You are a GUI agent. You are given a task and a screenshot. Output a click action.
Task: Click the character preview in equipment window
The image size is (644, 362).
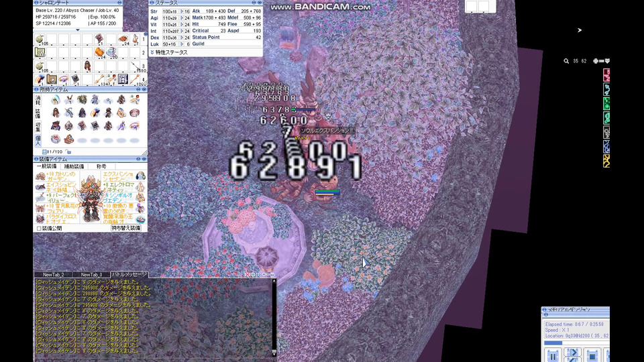pos(91,197)
